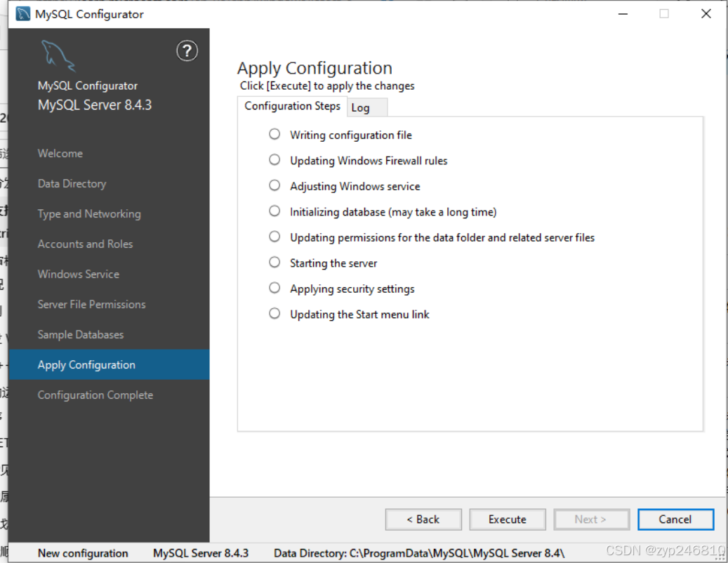Select the Updating permissions for data folder indicator

(x=274, y=237)
